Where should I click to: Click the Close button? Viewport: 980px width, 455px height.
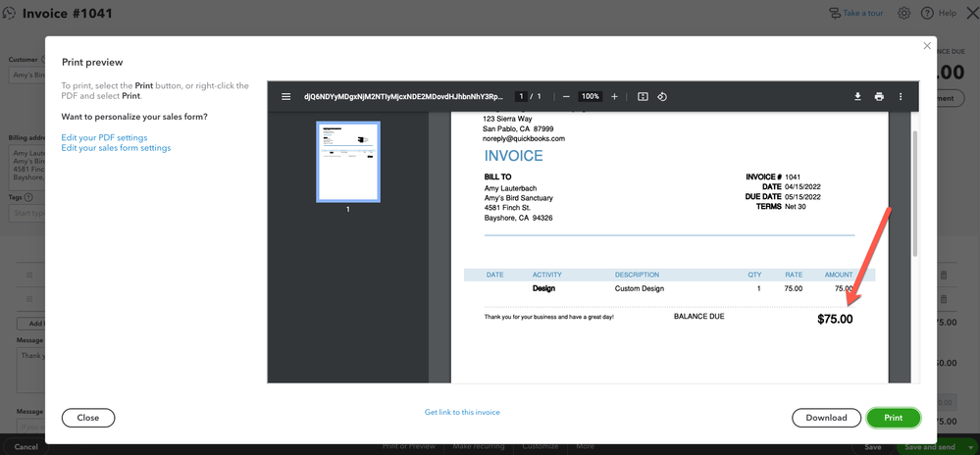point(88,418)
